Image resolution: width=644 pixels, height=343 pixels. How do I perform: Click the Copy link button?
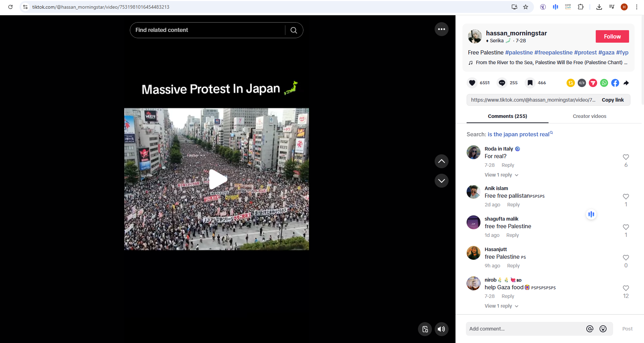pos(612,100)
